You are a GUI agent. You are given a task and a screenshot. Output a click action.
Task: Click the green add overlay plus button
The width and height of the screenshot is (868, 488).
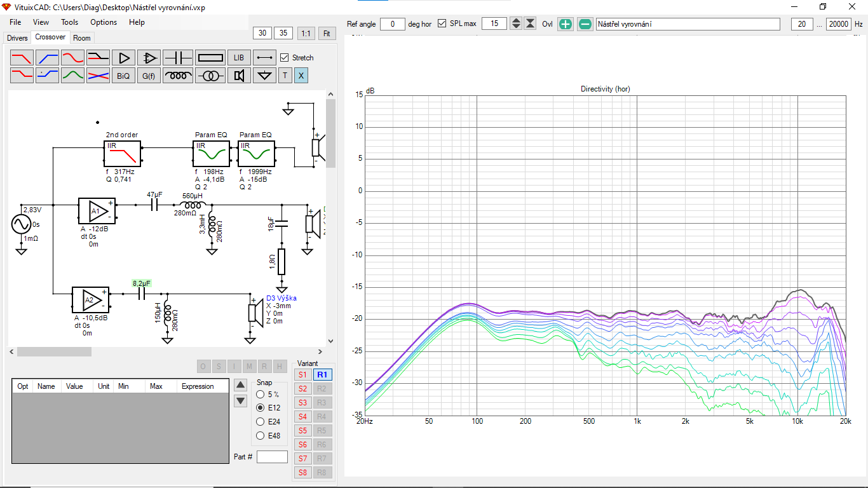(565, 24)
